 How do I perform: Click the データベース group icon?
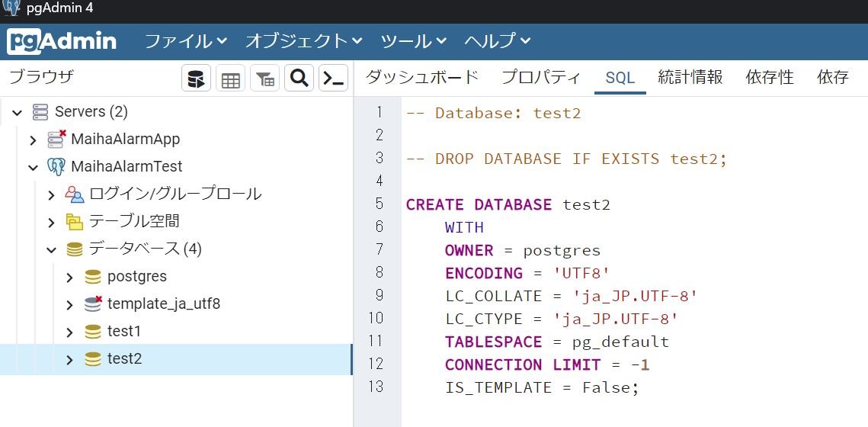74,249
